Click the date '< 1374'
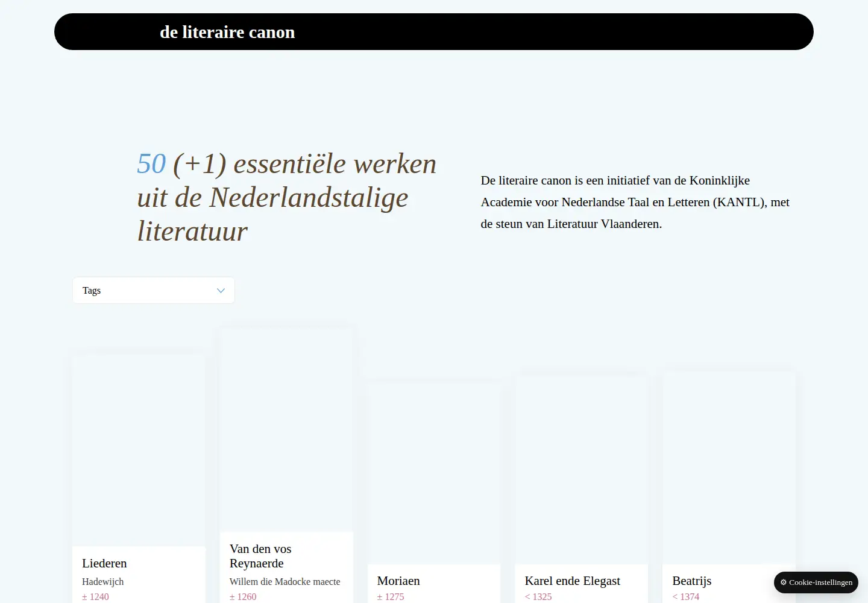Screen dimensions: 868x603 tap(686, 597)
